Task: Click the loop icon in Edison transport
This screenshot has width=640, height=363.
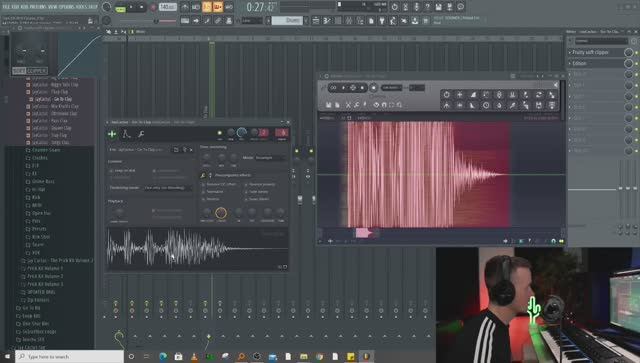Action: 333,88
